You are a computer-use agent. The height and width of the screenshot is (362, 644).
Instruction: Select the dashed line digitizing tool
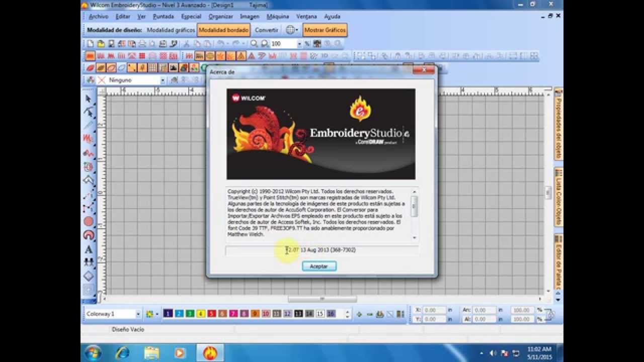tap(89, 195)
